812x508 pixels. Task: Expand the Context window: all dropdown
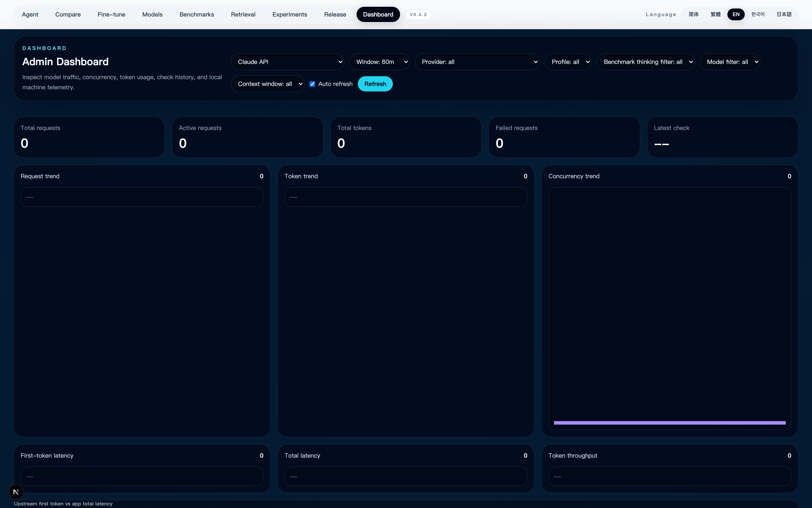[x=267, y=84]
